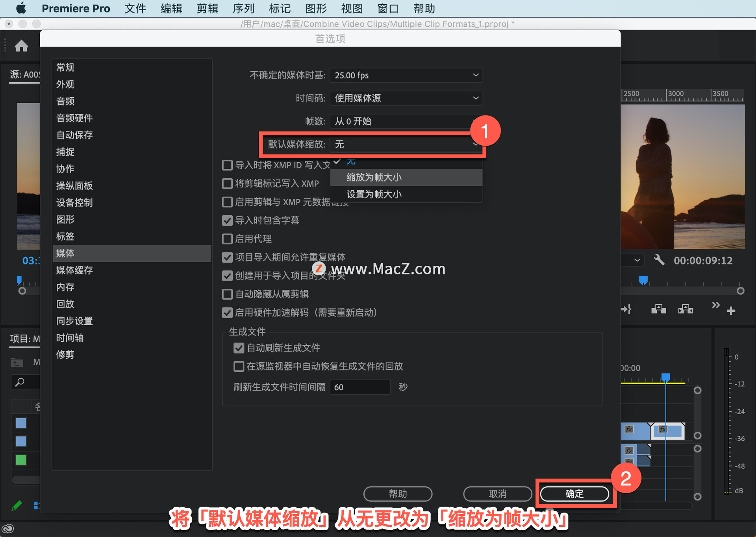Click the double-chevron overflow transport icon
Image resolution: width=756 pixels, height=537 pixels.
(715, 305)
